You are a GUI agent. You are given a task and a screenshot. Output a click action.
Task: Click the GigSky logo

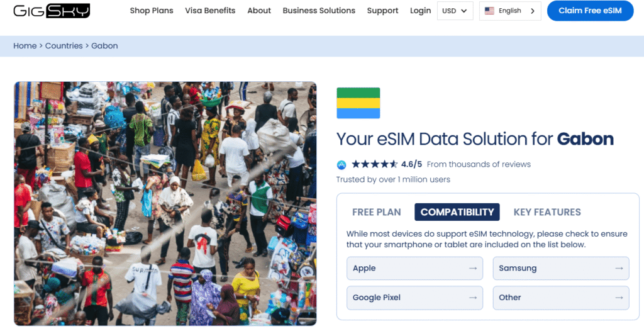[51, 11]
